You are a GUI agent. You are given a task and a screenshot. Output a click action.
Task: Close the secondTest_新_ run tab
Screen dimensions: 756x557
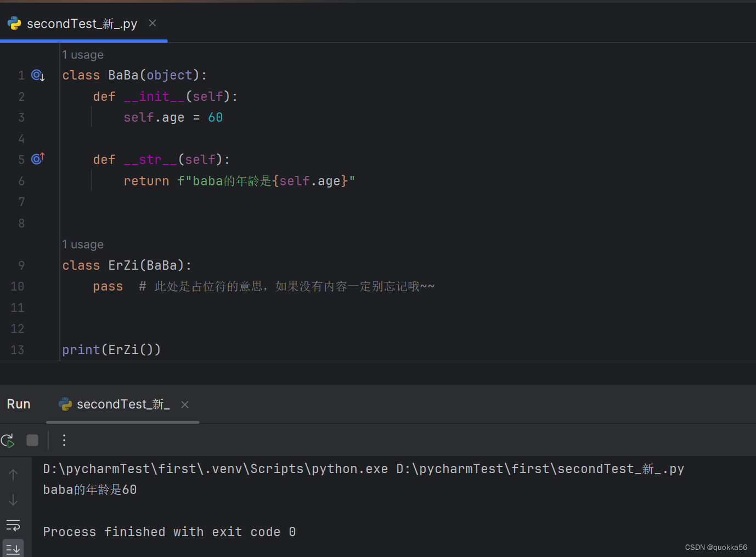(x=185, y=404)
